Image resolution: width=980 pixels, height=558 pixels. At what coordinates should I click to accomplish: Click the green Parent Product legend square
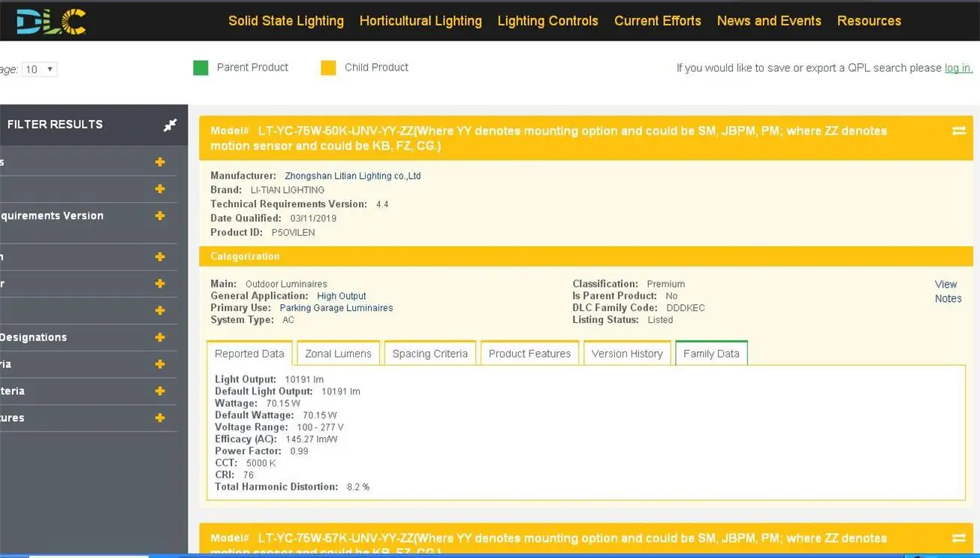tap(201, 68)
